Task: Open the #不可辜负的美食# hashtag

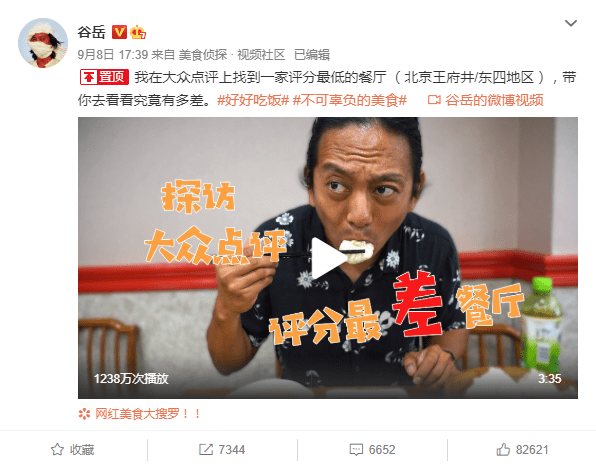Action: click(x=350, y=100)
